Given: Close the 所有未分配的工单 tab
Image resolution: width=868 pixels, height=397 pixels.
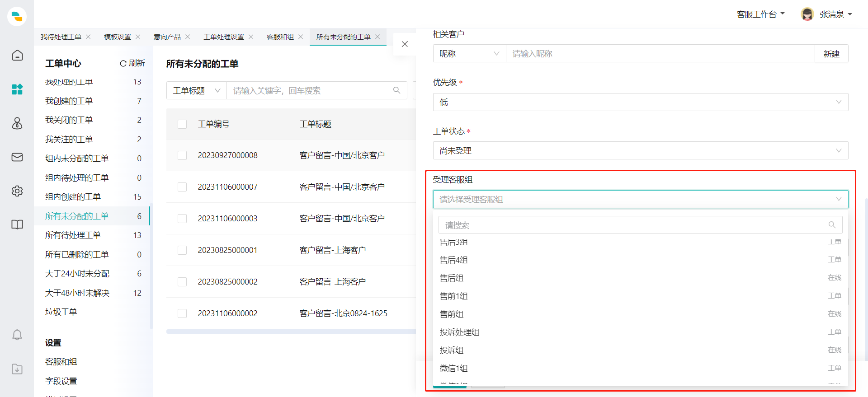Looking at the screenshot, I should tap(378, 37).
